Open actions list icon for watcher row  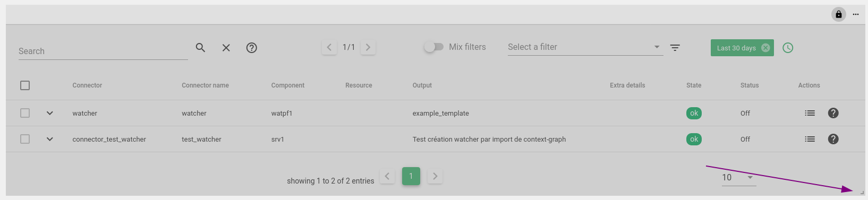(810, 113)
